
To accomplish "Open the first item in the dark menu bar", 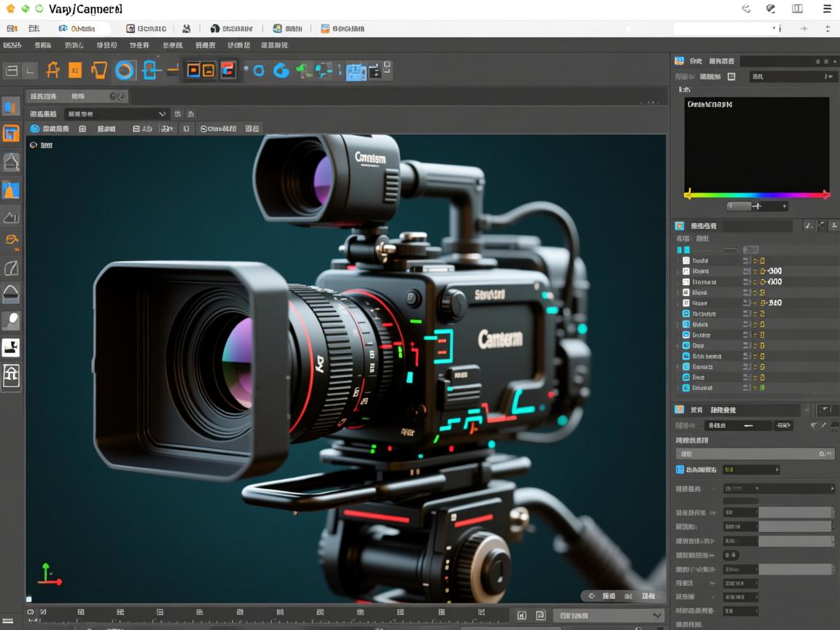I will pyautogui.click(x=12, y=45).
